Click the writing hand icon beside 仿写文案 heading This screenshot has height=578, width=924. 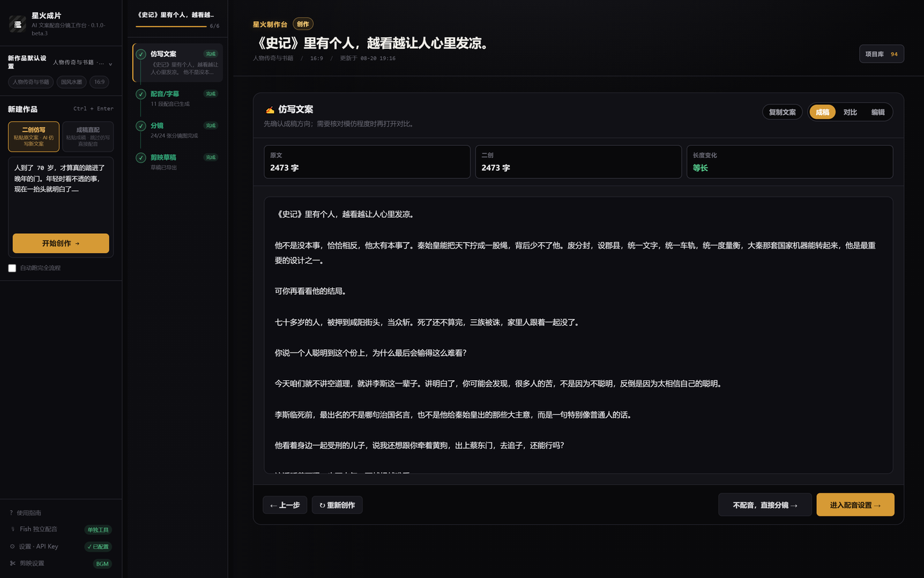pos(269,110)
